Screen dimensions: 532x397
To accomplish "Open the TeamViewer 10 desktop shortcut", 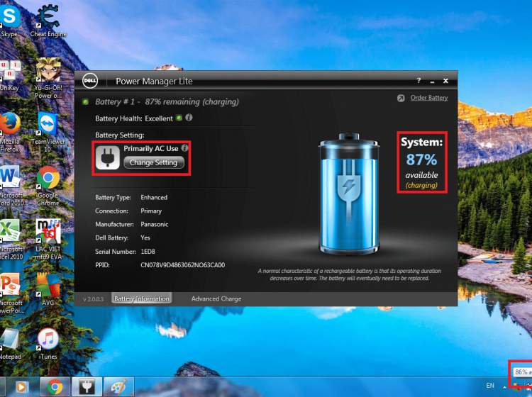I will [48, 133].
